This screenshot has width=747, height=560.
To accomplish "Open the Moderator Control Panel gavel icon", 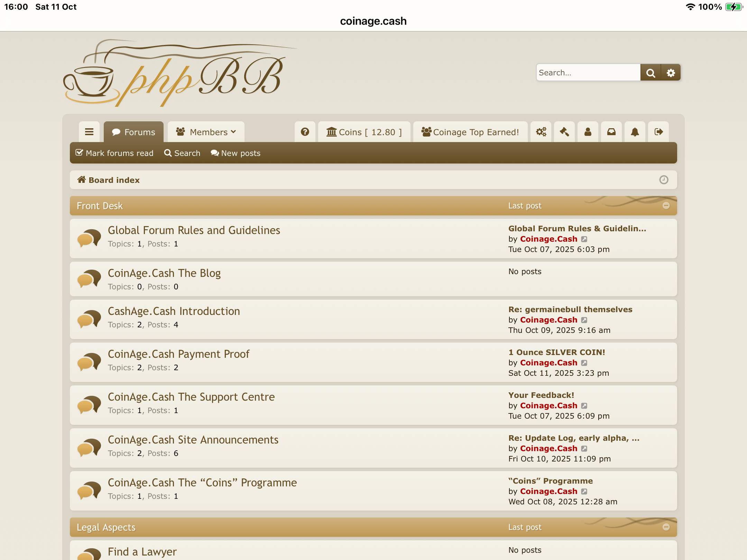I will point(564,132).
